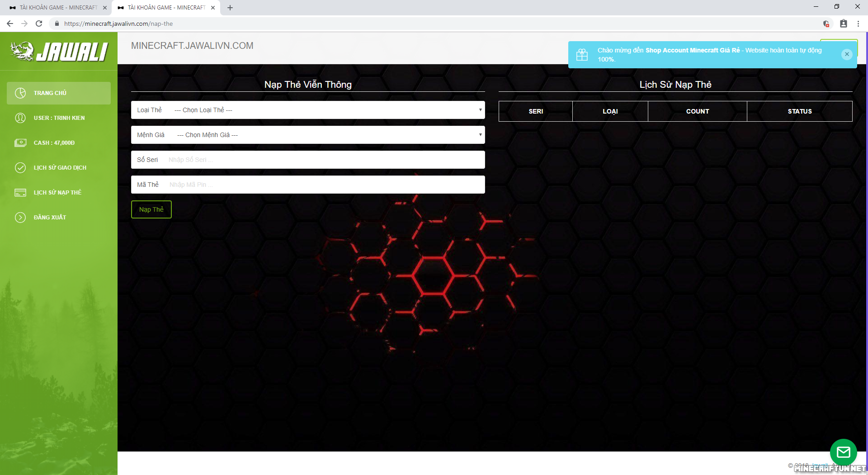Click the cash money icon
This screenshot has height=475, width=868.
pos(20,143)
